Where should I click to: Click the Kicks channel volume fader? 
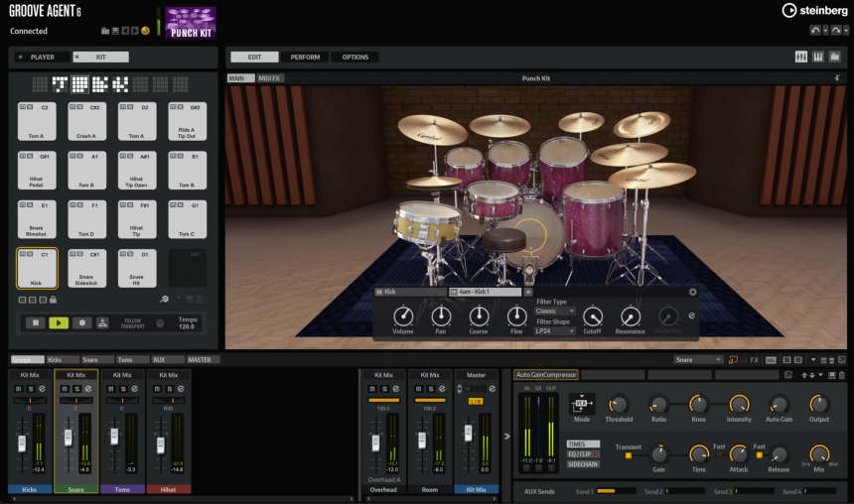[x=22, y=443]
